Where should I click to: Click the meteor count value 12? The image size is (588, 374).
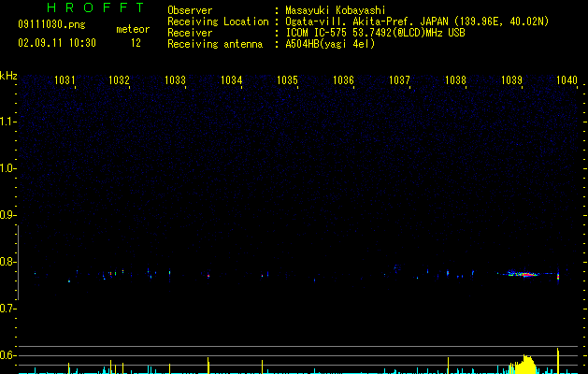pyautogui.click(x=136, y=43)
